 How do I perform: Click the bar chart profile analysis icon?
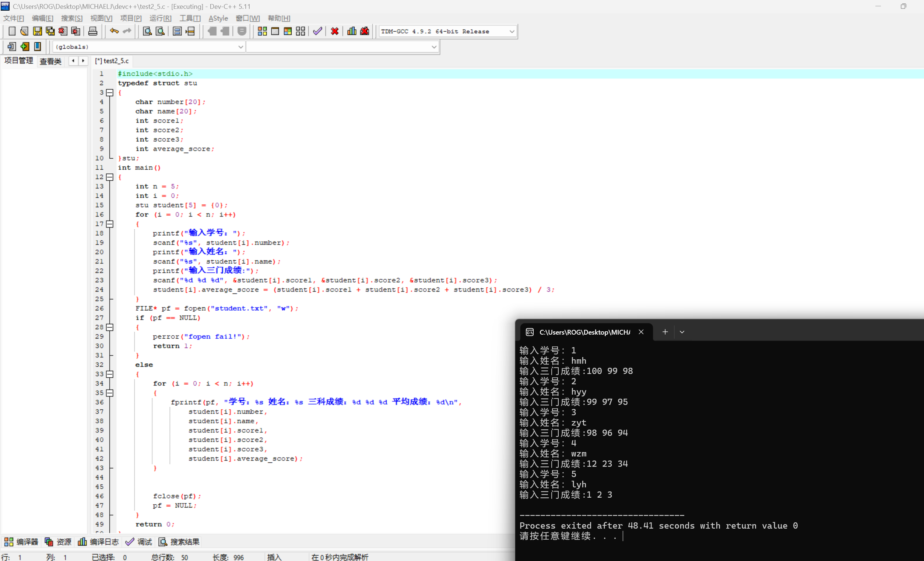pos(351,32)
